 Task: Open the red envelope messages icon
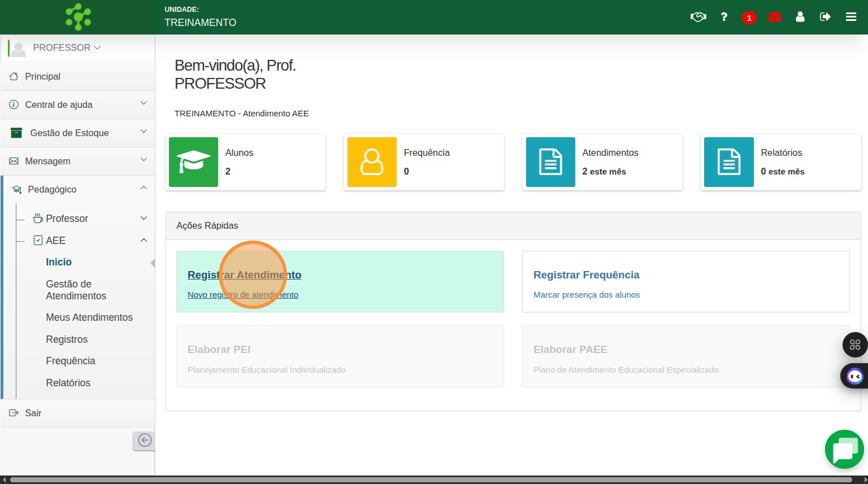tap(775, 17)
